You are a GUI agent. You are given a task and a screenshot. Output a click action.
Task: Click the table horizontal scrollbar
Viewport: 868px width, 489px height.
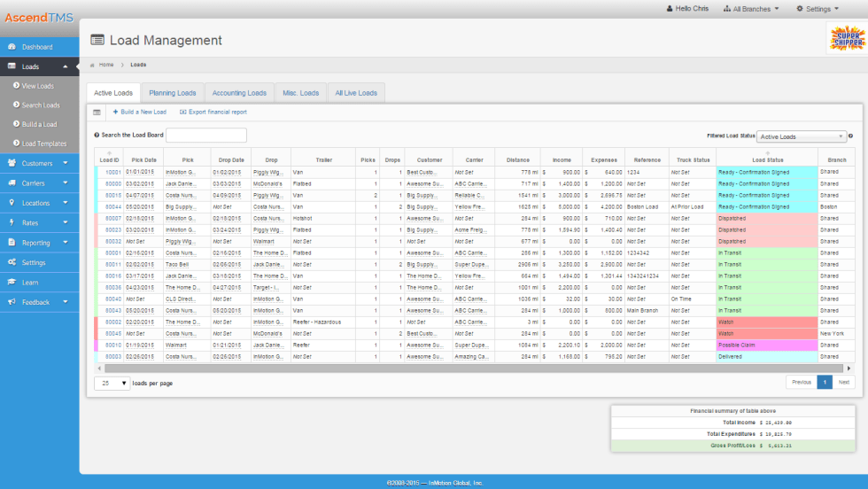[x=474, y=369]
